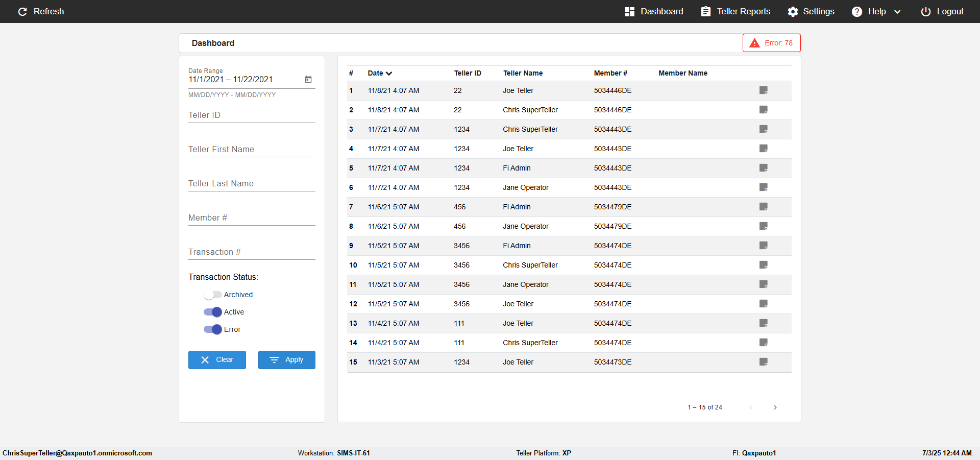The height and width of the screenshot is (460, 980).
Task: Click teller ID 456 in row 8
Action: tap(459, 226)
